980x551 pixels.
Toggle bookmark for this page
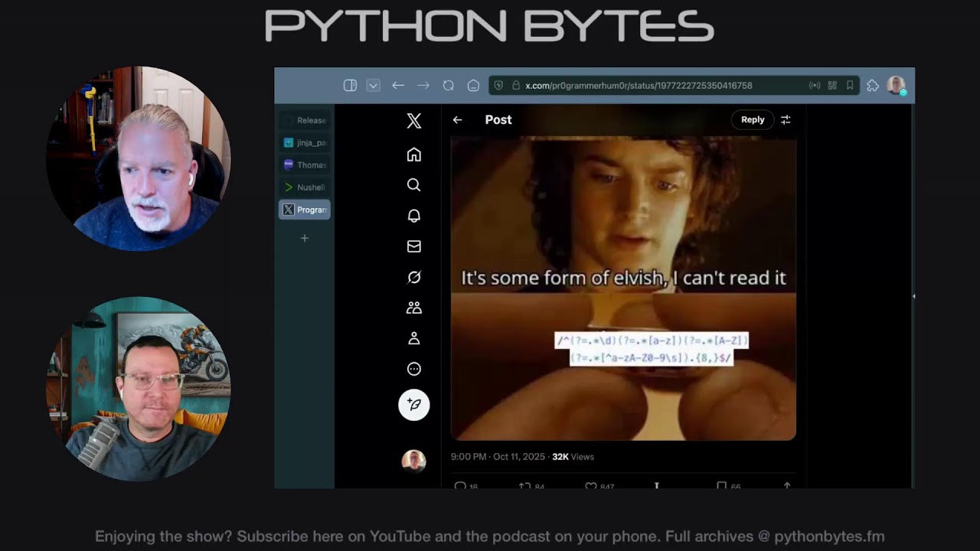(x=850, y=86)
